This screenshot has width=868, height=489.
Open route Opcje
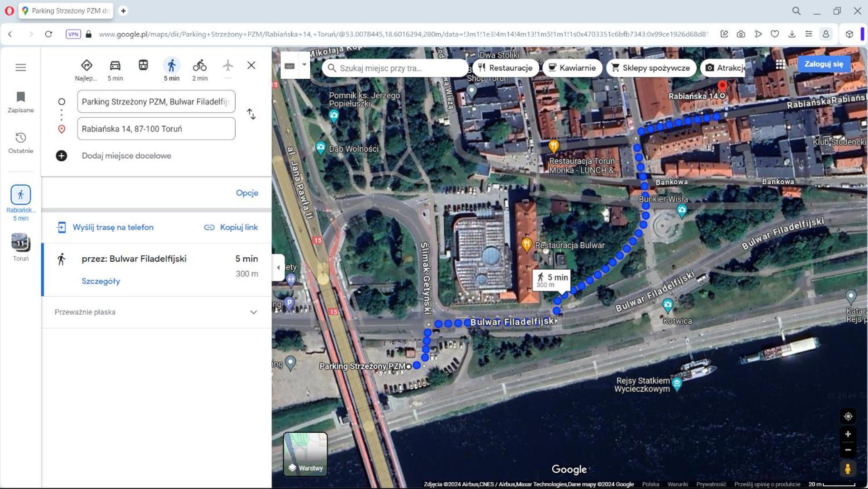[x=247, y=193]
